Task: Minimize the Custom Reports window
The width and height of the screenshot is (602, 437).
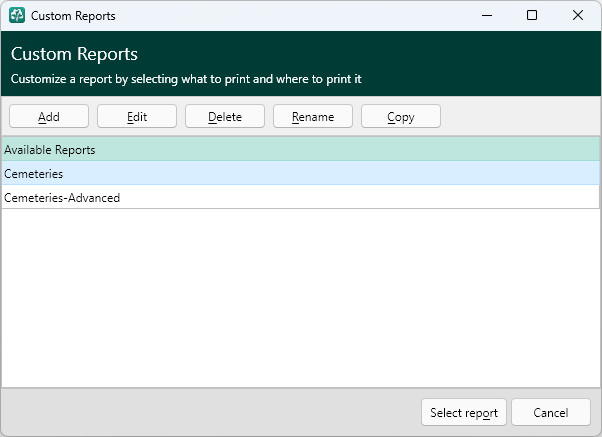Action: [x=487, y=15]
